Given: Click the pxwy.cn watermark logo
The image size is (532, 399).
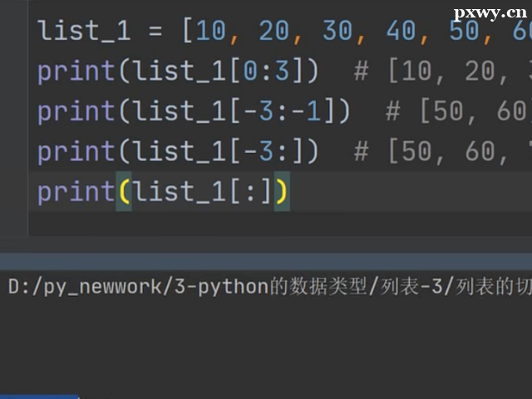Looking at the screenshot, I should click(490, 12).
